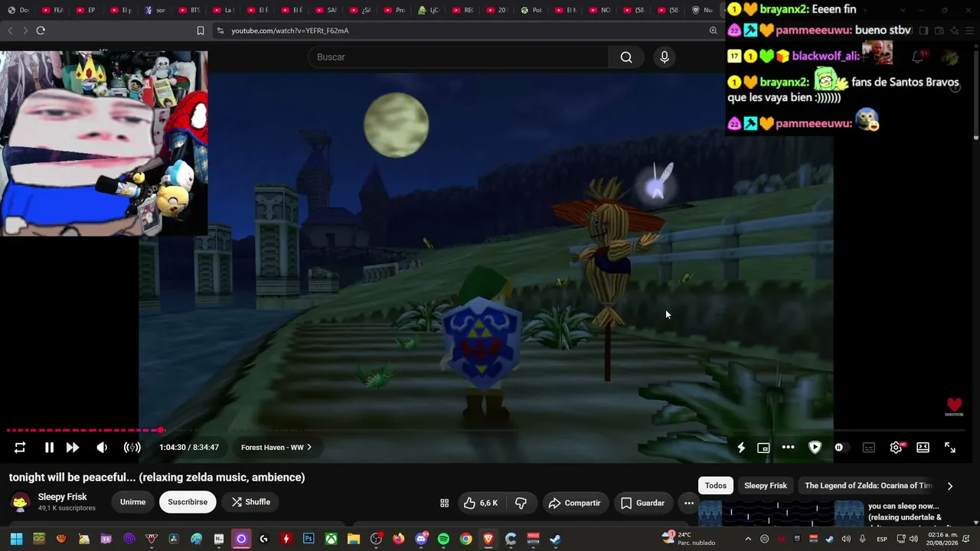Click the Unirme button
Viewport: 980px width, 551px height.
tap(132, 502)
